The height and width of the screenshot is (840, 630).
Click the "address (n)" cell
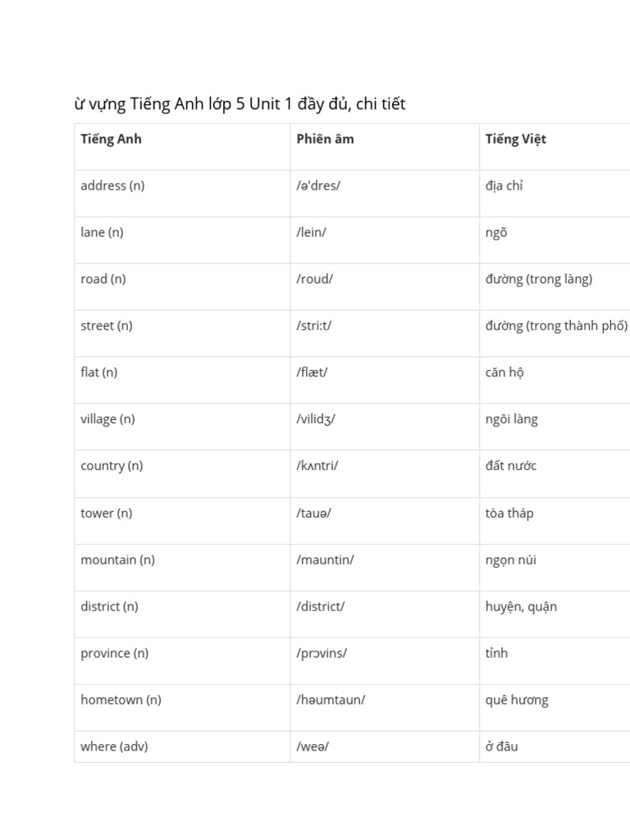112,185
